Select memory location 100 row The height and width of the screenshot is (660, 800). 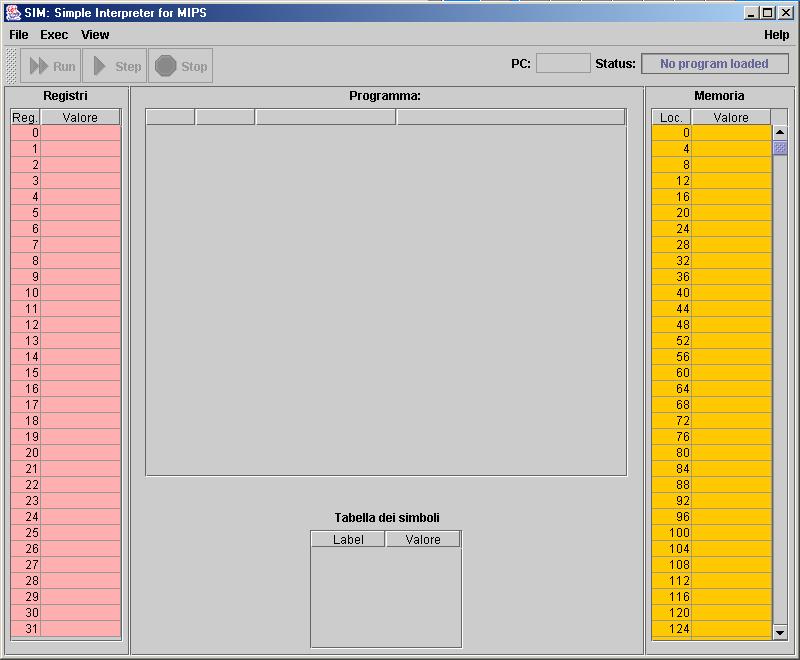711,533
